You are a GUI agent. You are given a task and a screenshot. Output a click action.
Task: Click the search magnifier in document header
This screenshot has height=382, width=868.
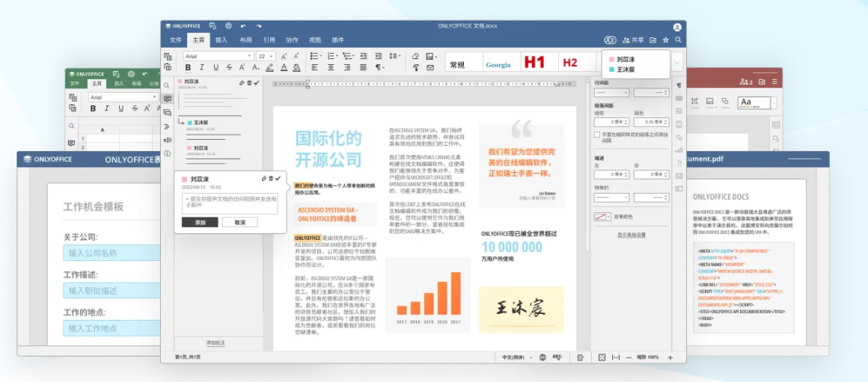tap(678, 40)
